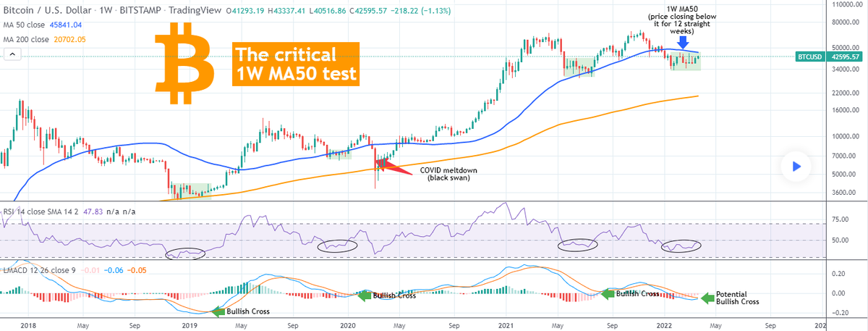Select the LMACD 12 26 close 9 legend
The image size is (868, 331).
pyautogui.click(x=39, y=270)
